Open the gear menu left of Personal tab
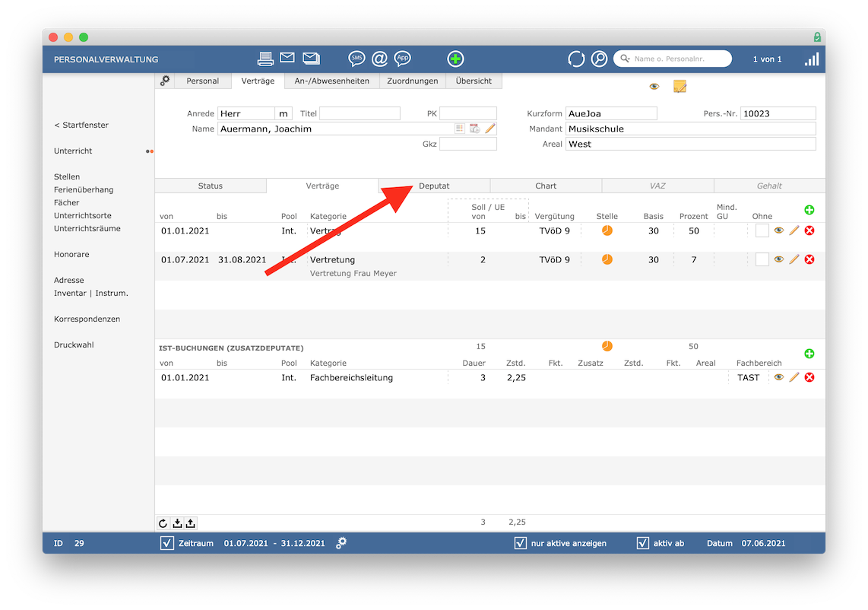This screenshot has height=610, width=868. click(x=165, y=81)
